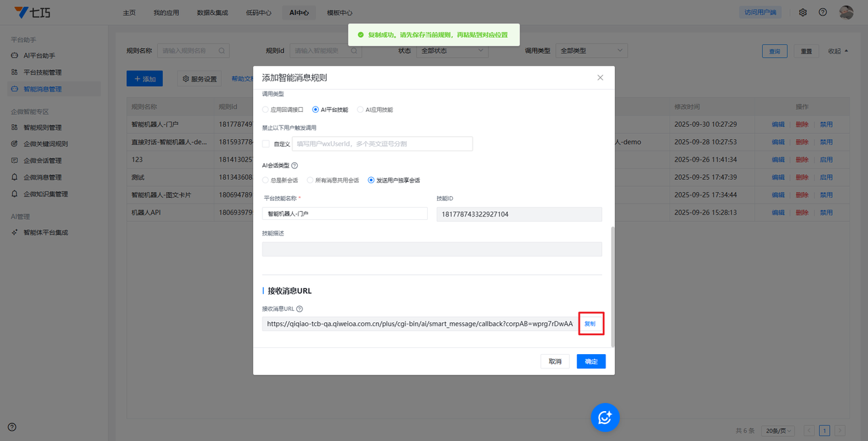Click the info icon next to 接收消息URL label
Image resolution: width=868 pixels, height=441 pixels.
[x=300, y=309]
